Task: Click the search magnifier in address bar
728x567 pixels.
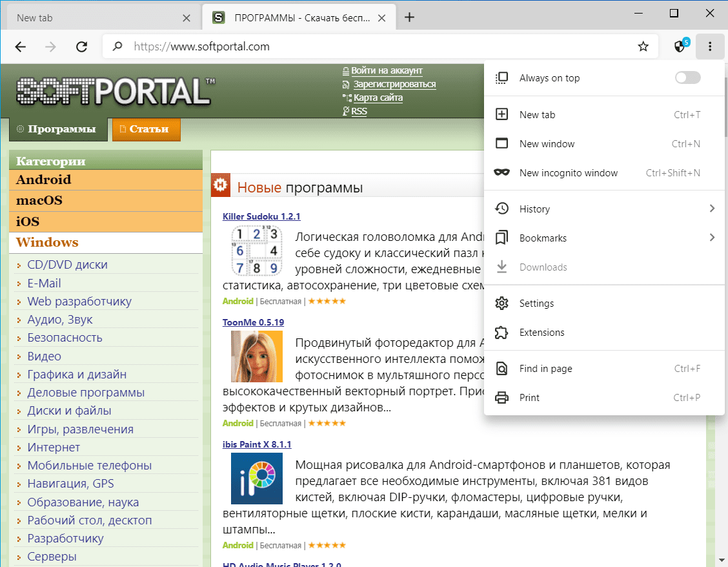Action: tap(117, 46)
